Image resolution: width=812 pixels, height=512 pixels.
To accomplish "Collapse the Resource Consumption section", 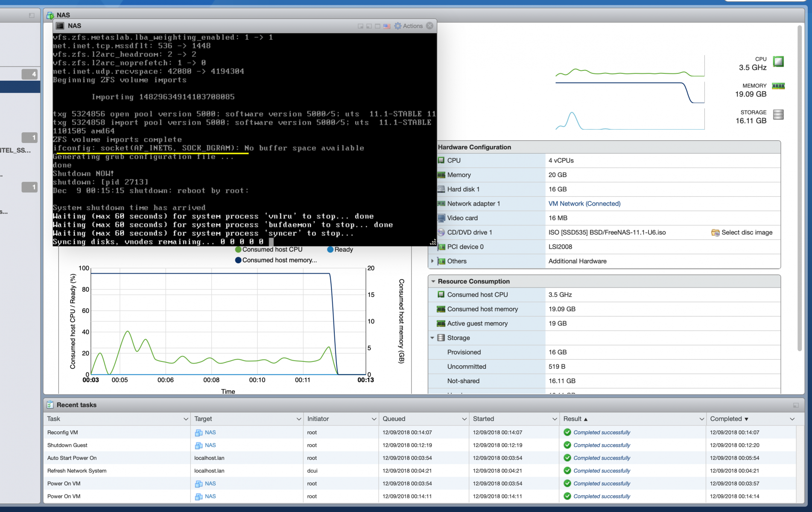I will pos(433,282).
